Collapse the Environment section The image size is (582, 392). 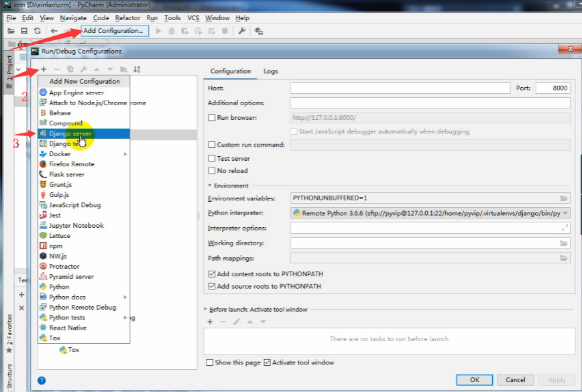point(210,186)
